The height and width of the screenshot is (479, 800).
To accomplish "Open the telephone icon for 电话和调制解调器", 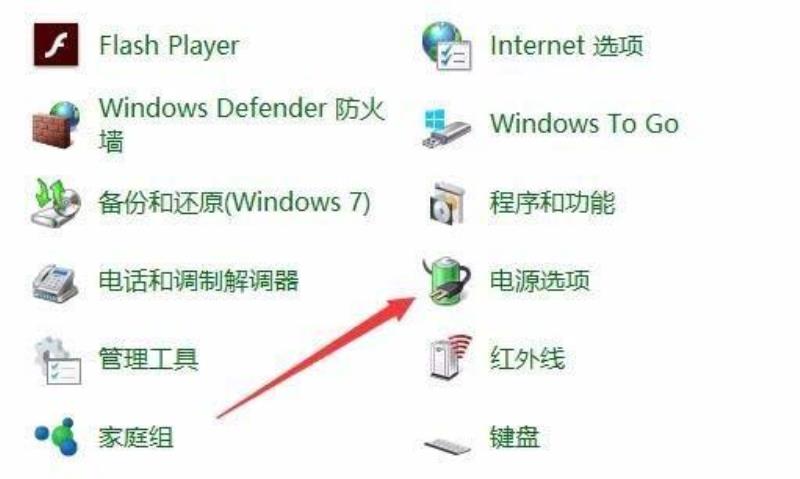I will pos(55,283).
